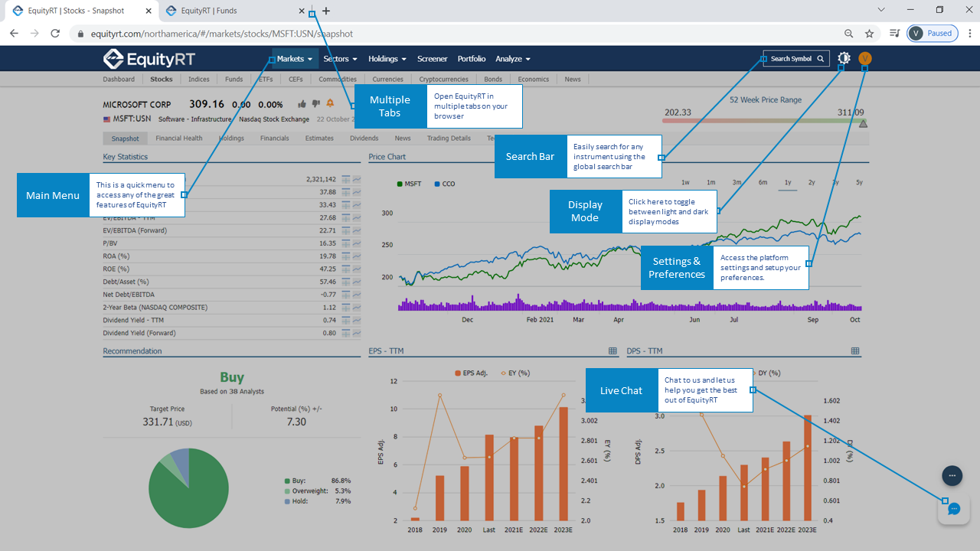This screenshot has width=980, height=551.
Task: Open the chart icon in the 2,321,142 row
Action: 357,179
